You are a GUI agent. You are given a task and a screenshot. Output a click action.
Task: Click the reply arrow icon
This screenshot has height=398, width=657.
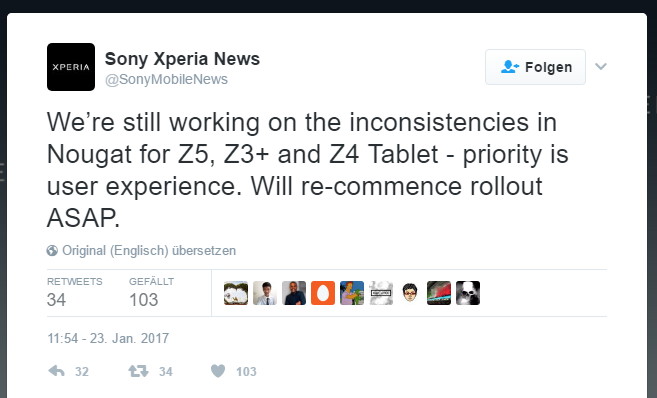pos(57,371)
